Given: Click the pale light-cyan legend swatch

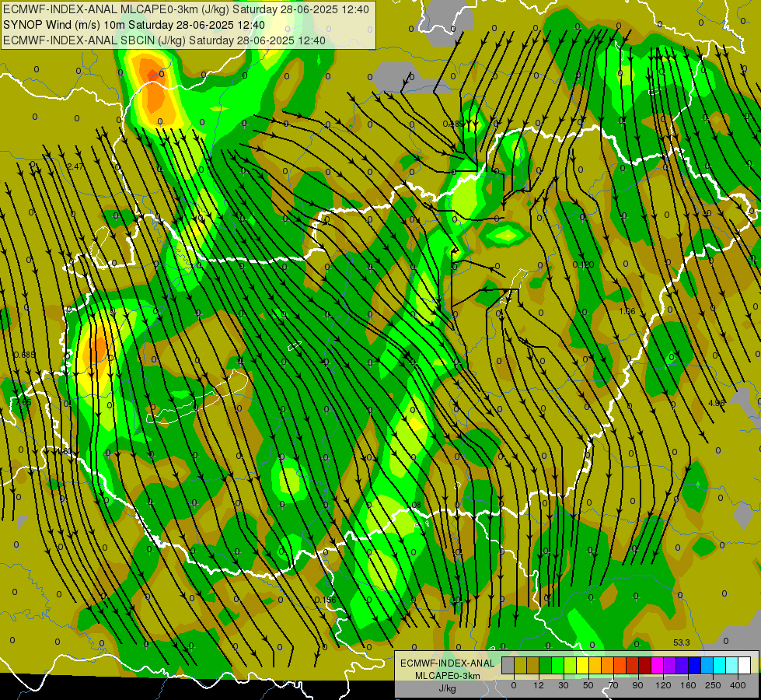Looking at the screenshot, I should tap(732, 665).
